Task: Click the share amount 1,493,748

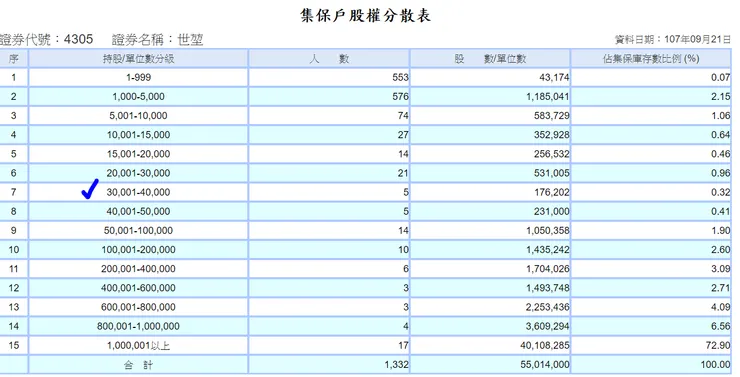Action: click(548, 288)
